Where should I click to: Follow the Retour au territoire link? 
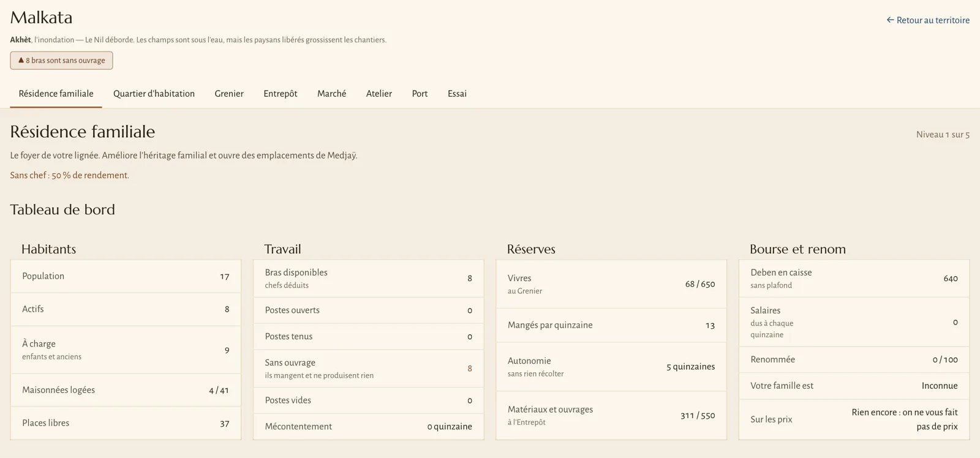click(928, 20)
